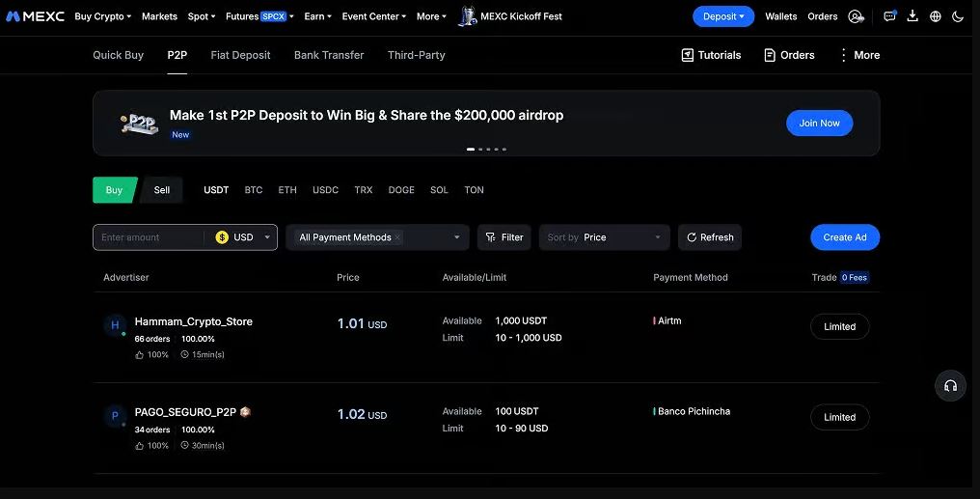Remove All Payment Methods tag

(x=397, y=237)
